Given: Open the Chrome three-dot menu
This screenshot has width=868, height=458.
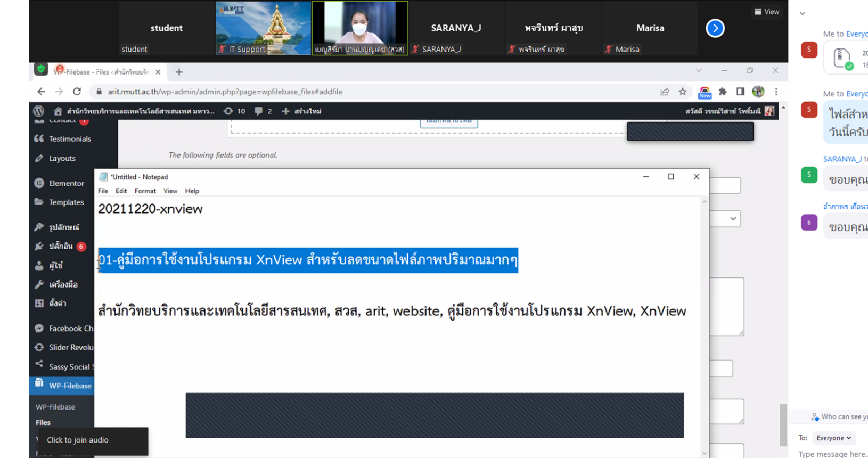Looking at the screenshot, I should click(x=776, y=92).
